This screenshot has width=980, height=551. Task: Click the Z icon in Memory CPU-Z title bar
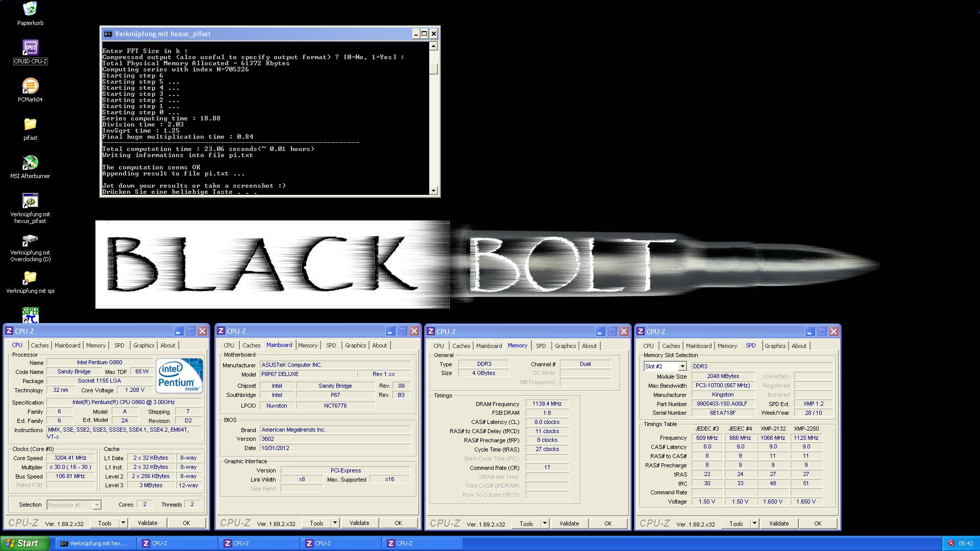(x=431, y=332)
